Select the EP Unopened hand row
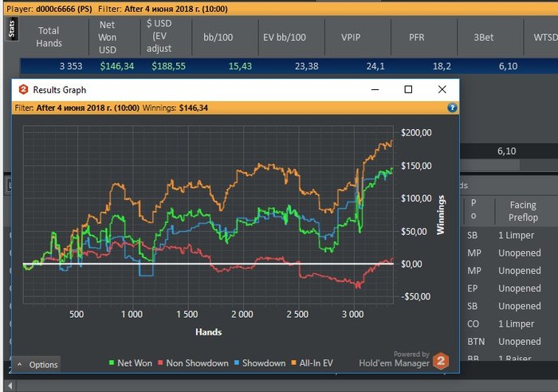The width and height of the screenshot is (558, 392). (x=509, y=288)
